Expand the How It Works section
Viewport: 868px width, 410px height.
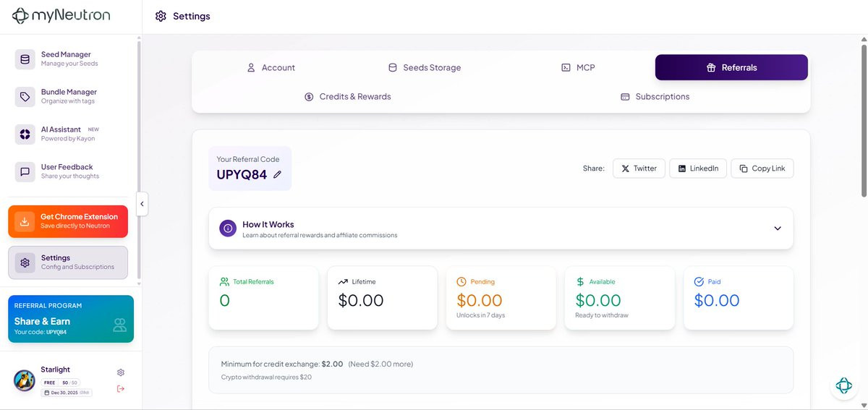tap(501, 229)
